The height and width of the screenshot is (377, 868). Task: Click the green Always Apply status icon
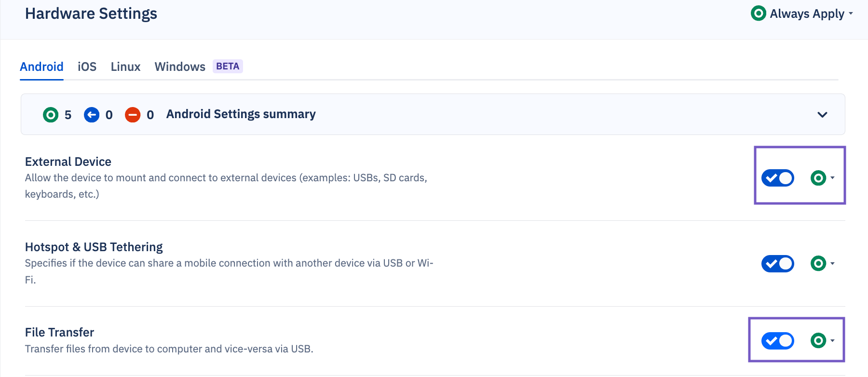pyautogui.click(x=759, y=13)
